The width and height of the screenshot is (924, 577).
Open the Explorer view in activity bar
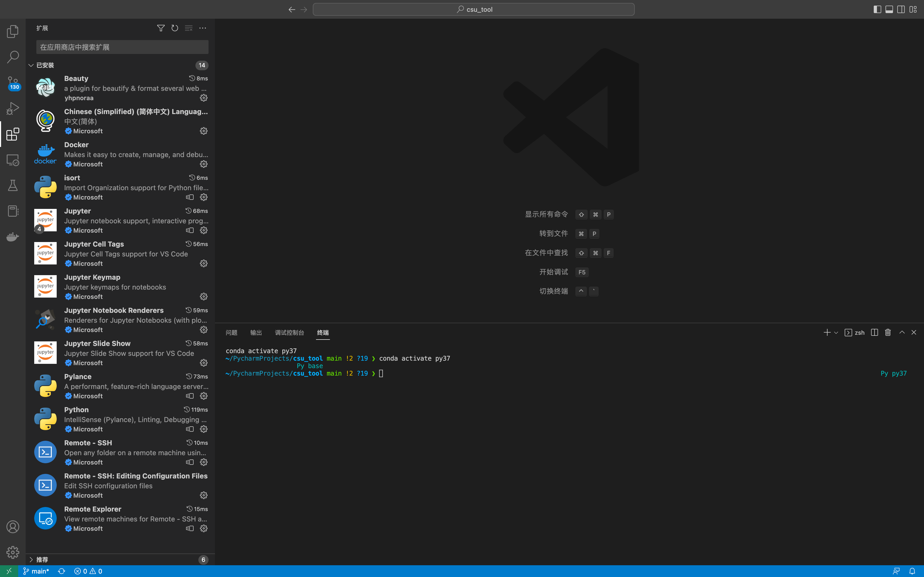point(13,31)
